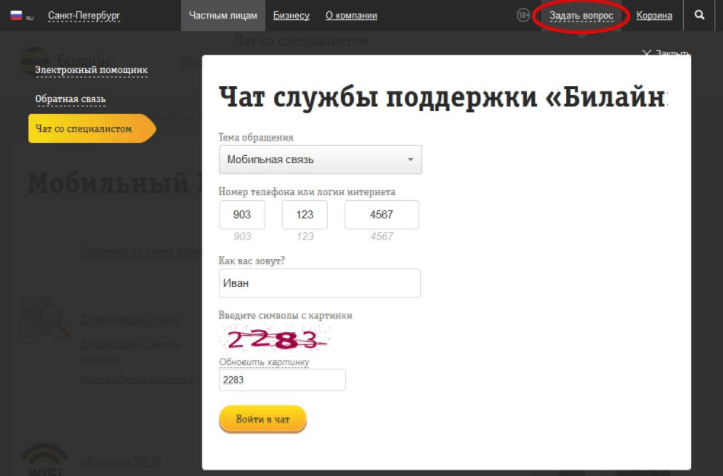
Task: Open the Санкт-Петербург city selector
Action: [x=84, y=15]
